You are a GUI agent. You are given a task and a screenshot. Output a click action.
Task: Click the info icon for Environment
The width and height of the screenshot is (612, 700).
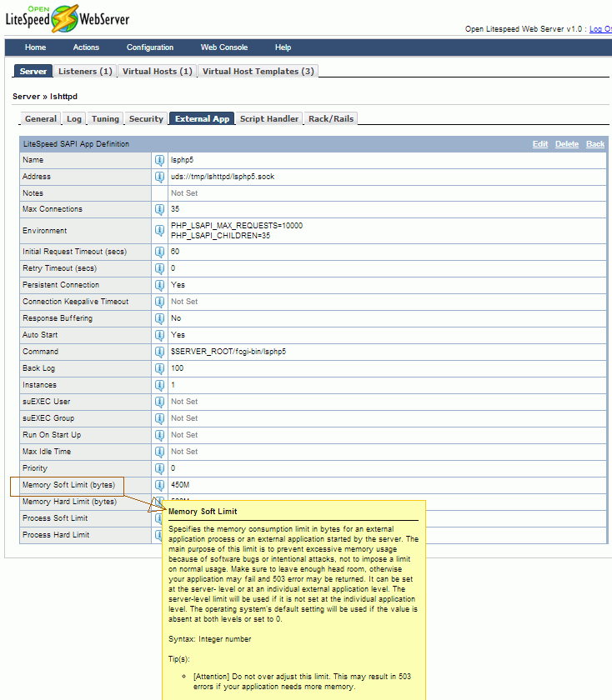[159, 230]
